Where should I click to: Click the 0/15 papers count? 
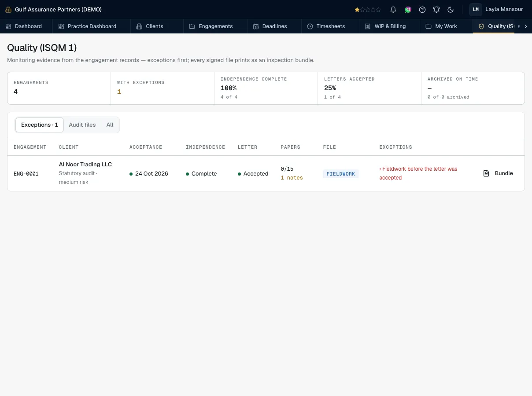coord(287,169)
